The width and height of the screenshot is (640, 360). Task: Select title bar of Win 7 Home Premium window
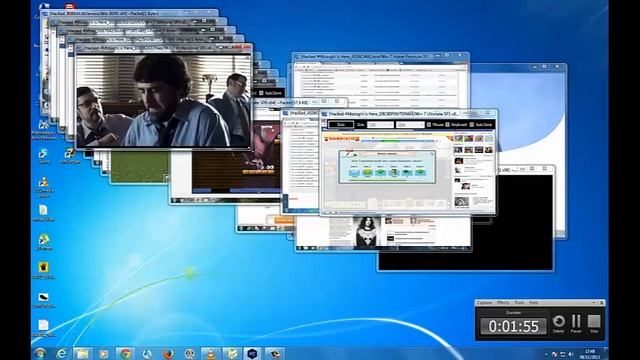[380, 56]
